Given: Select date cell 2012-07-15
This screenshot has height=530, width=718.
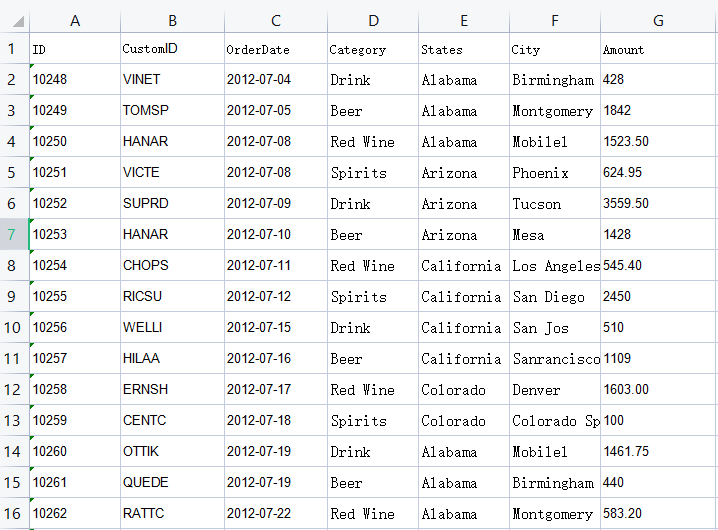Looking at the screenshot, I should click(x=276, y=328).
